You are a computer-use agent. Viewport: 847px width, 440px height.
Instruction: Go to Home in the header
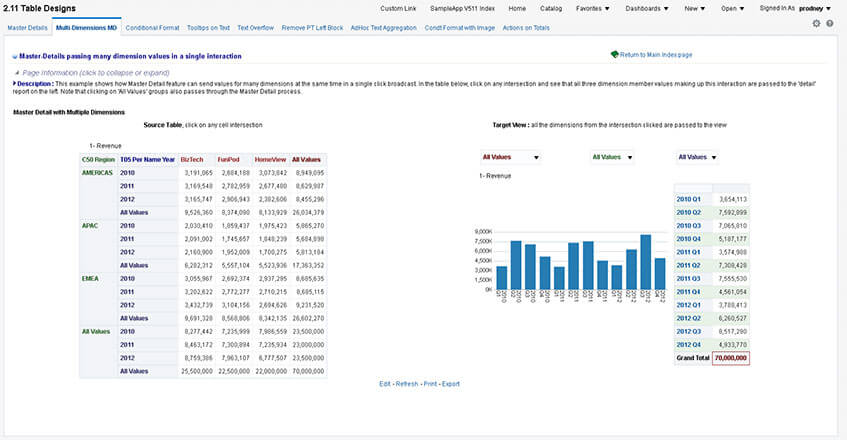(x=517, y=9)
